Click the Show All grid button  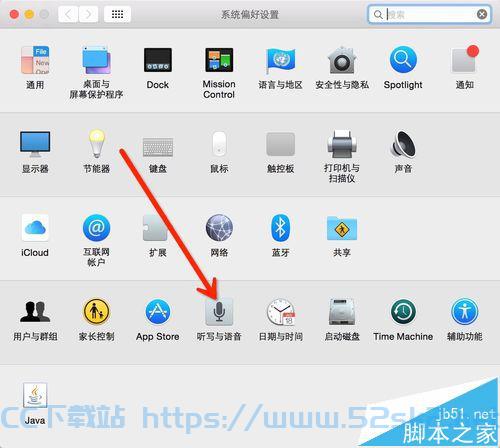(x=117, y=14)
